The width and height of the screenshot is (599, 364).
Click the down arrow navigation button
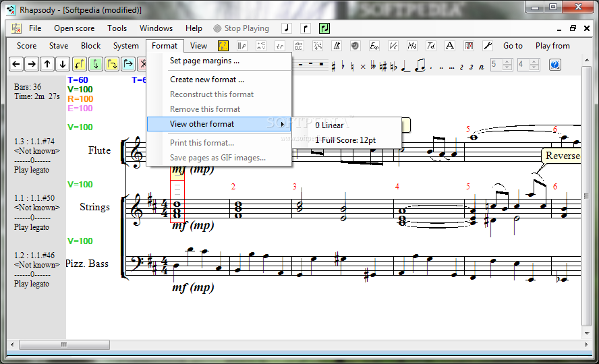tap(63, 64)
